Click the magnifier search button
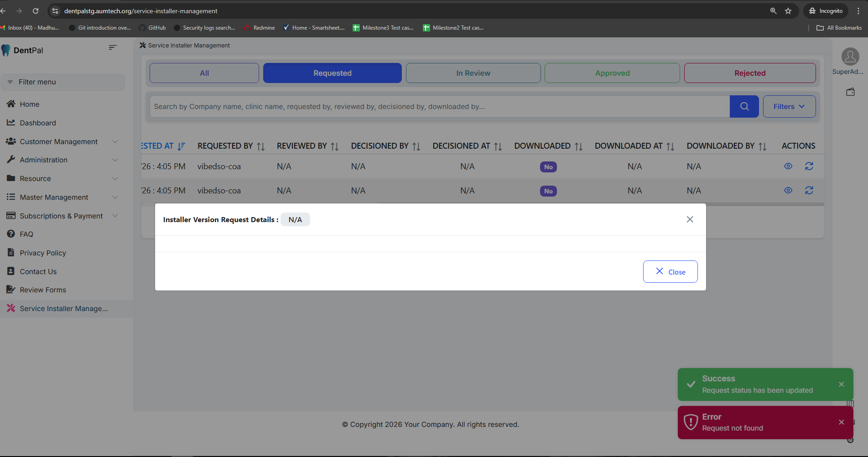868x457 pixels. point(744,106)
